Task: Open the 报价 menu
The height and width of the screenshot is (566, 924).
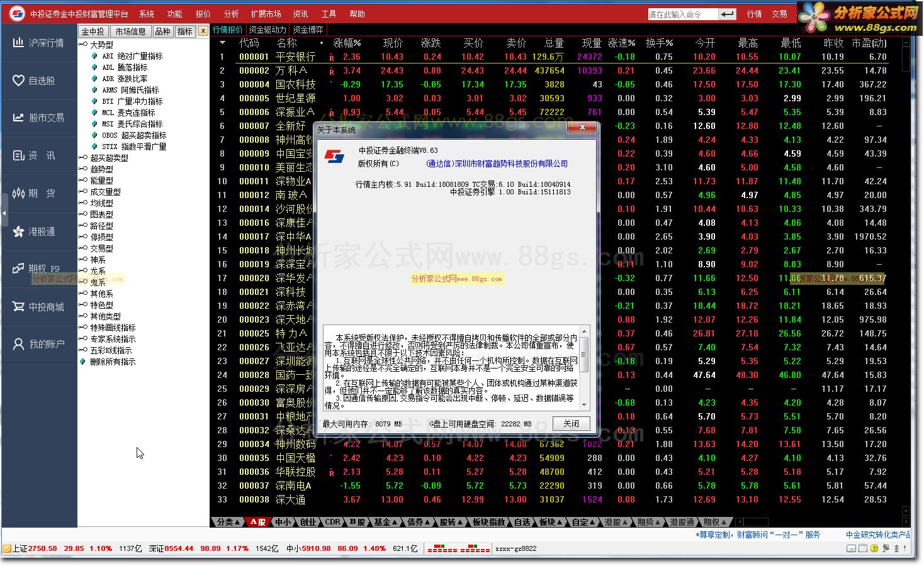Action: coord(203,14)
